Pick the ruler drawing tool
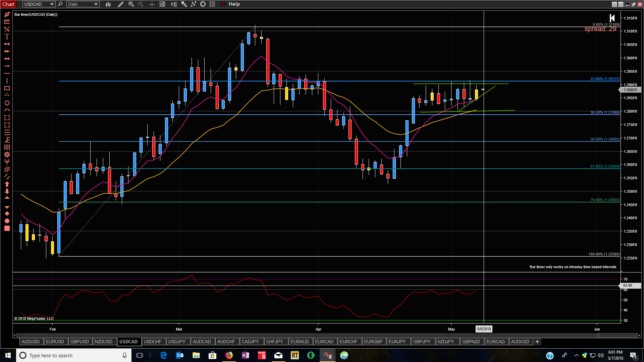The width and height of the screenshot is (644, 362). tap(7, 22)
